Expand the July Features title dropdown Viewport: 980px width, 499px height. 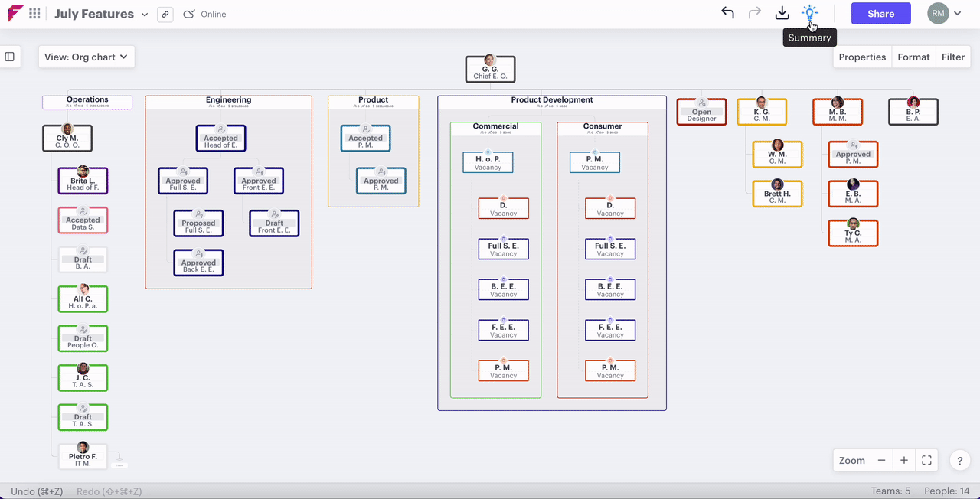[145, 15]
